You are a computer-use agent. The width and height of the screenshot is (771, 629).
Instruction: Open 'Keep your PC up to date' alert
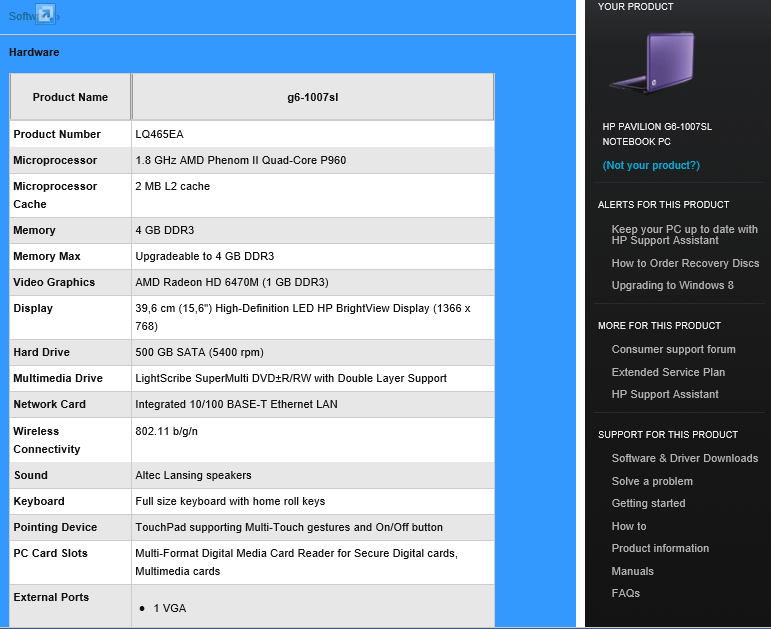[x=684, y=235]
